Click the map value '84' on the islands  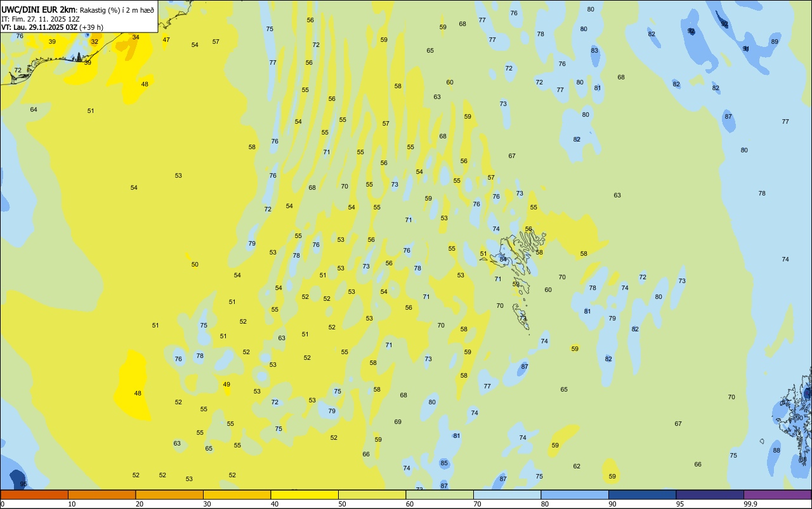tap(503, 259)
